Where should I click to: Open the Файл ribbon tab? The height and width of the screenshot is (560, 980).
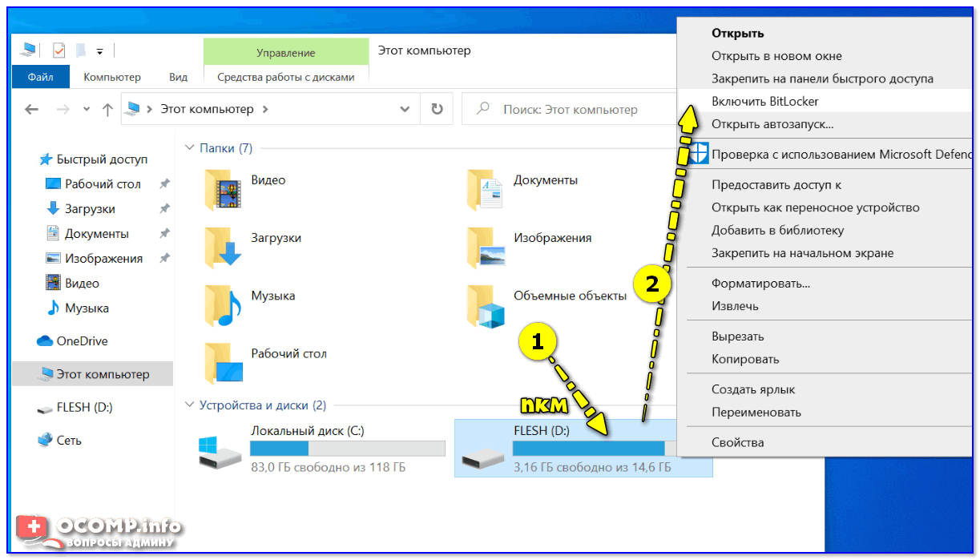click(40, 77)
